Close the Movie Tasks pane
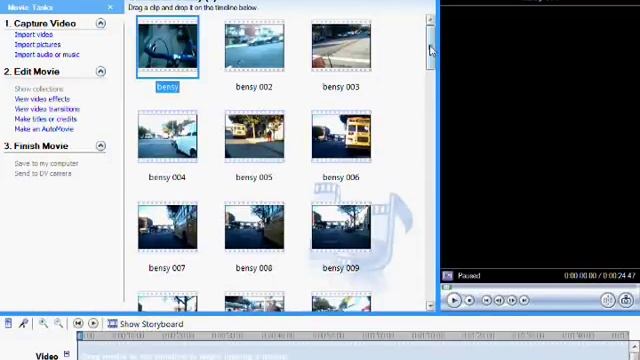The width and height of the screenshot is (640, 360). [x=110, y=7]
